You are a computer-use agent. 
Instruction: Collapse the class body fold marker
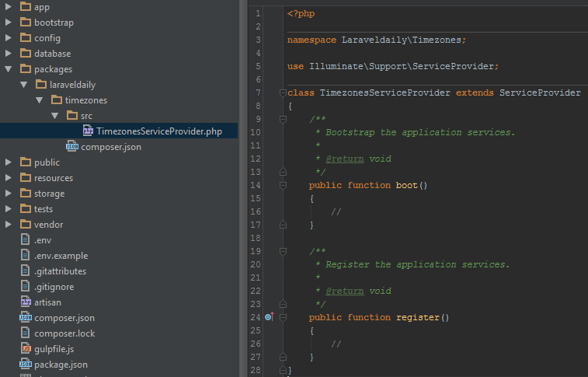tap(283, 93)
